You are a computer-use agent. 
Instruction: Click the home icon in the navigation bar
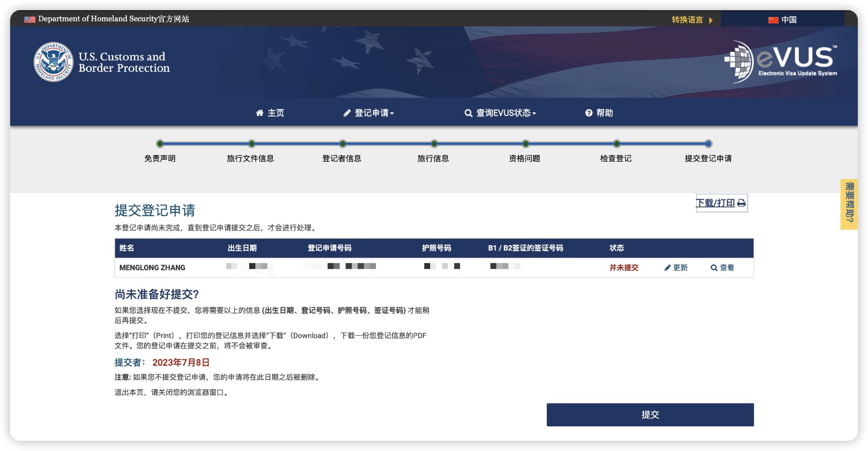point(260,113)
